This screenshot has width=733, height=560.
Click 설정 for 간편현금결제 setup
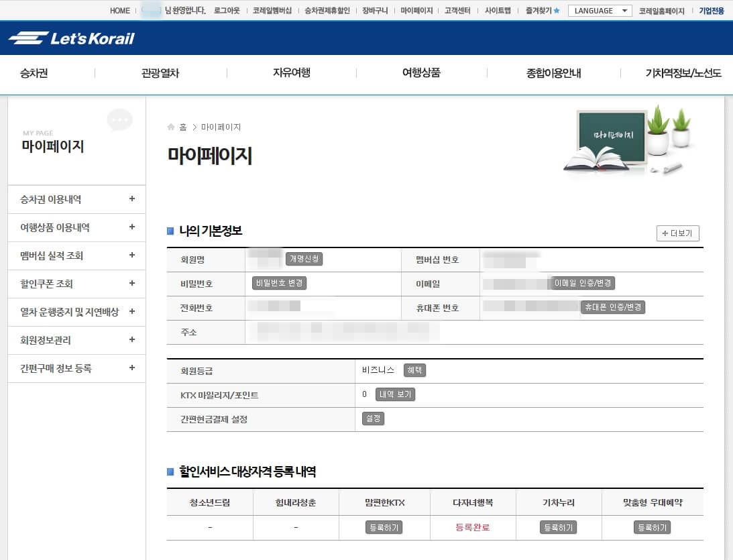pos(373,419)
